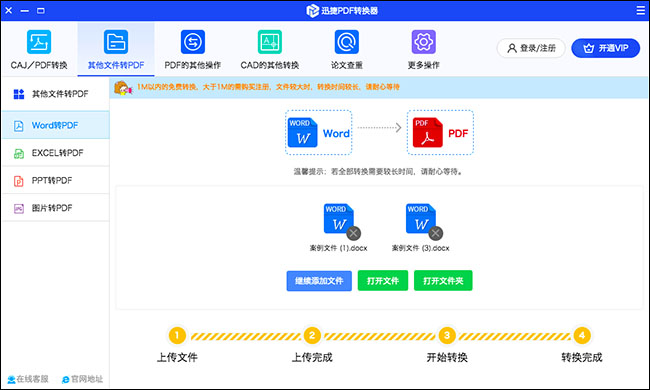Click the Word source format box
The width and height of the screenshot is (650, 390).
(318, 133)
